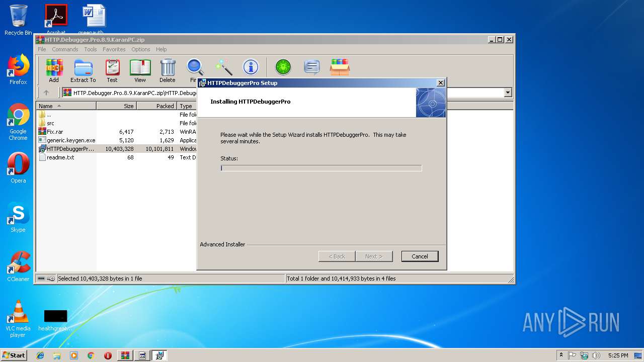
Task: Open the VLC media player shortcut
Action: (18, 319)
